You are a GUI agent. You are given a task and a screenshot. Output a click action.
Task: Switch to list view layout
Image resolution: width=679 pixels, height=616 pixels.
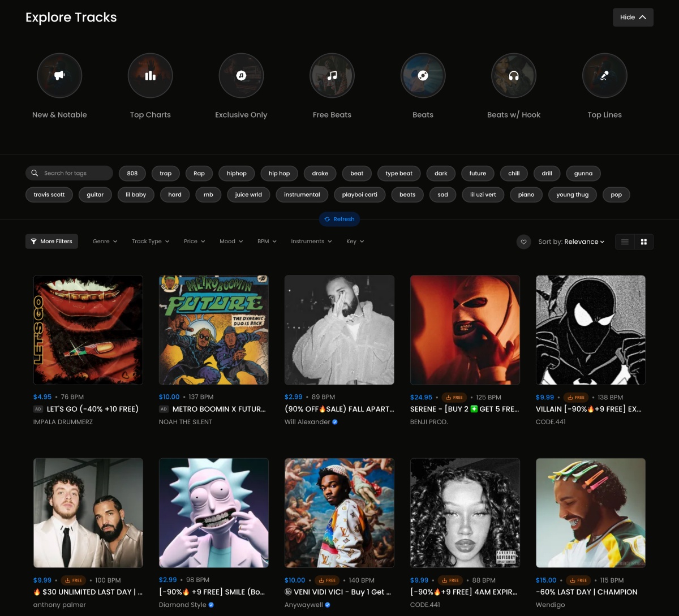click(x=625, y=242)
